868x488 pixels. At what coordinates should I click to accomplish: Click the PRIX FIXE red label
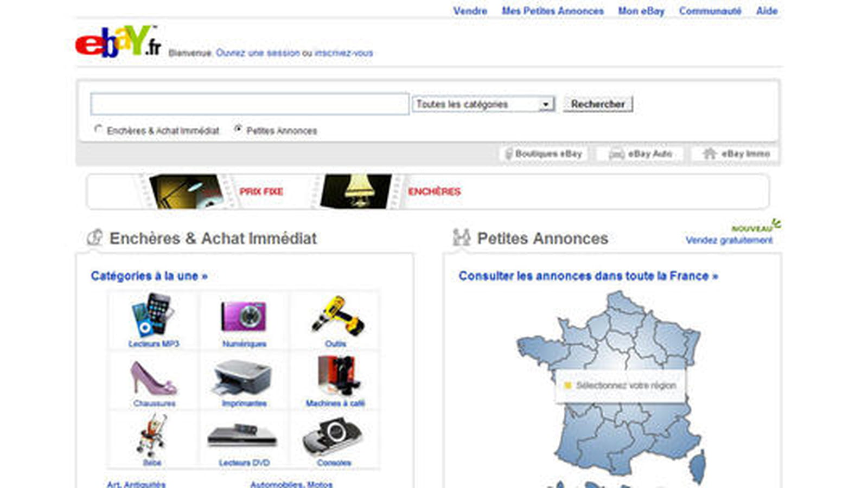point(261,191)
